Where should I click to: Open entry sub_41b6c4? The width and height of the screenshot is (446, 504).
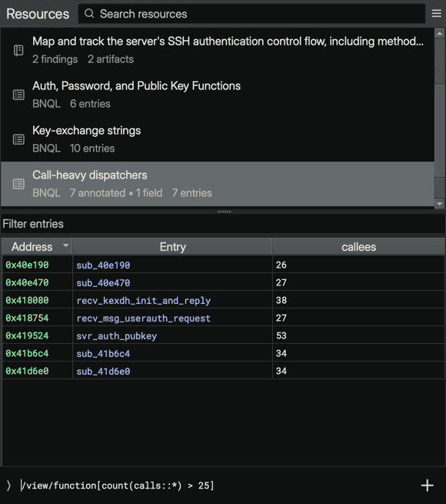pyautogui.click(x=103, y=354)
